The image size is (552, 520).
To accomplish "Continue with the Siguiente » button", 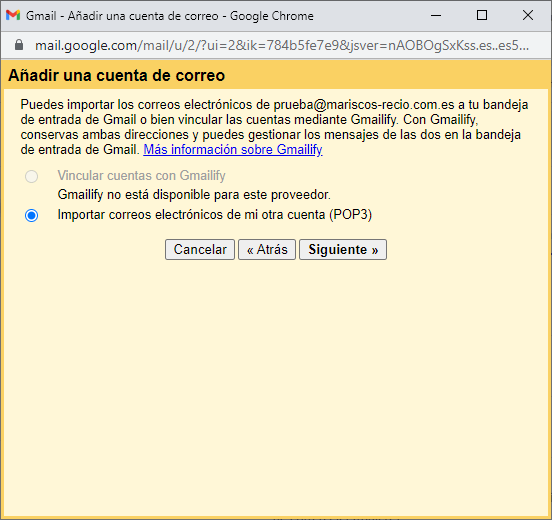I will tap(343, 250).
